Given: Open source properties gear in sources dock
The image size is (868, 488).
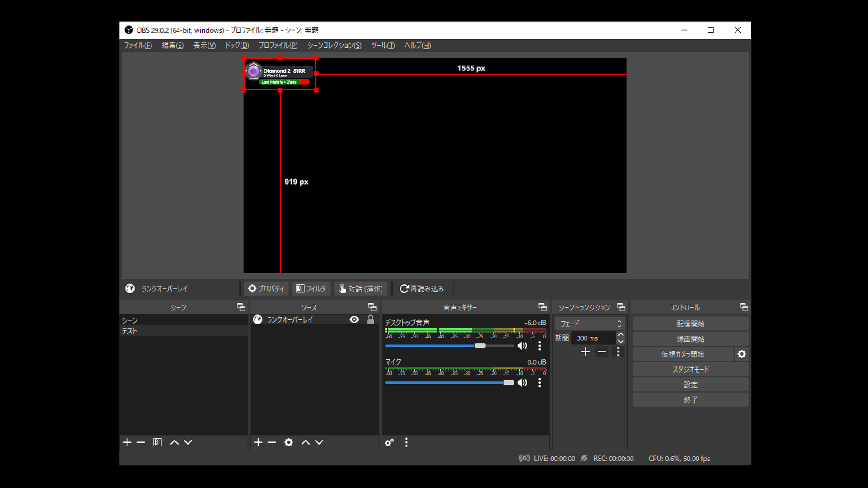Looking at the screenshot, I should tap(288, 442).
